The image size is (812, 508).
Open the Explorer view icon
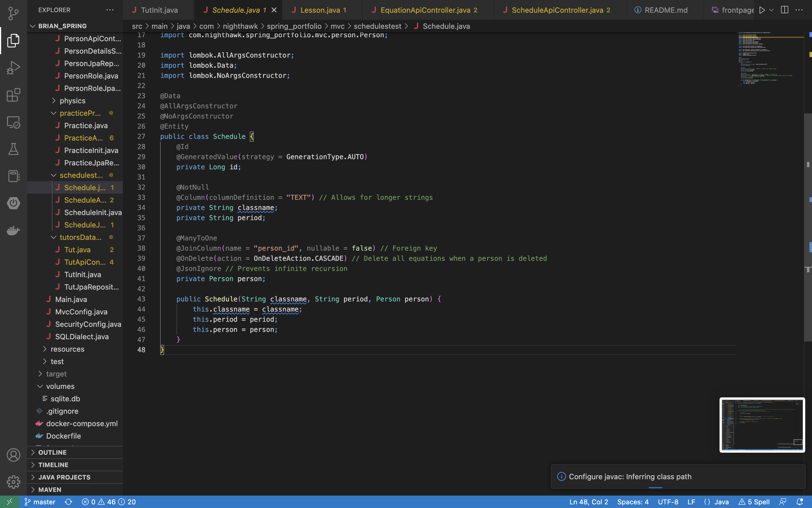point(14,40)
